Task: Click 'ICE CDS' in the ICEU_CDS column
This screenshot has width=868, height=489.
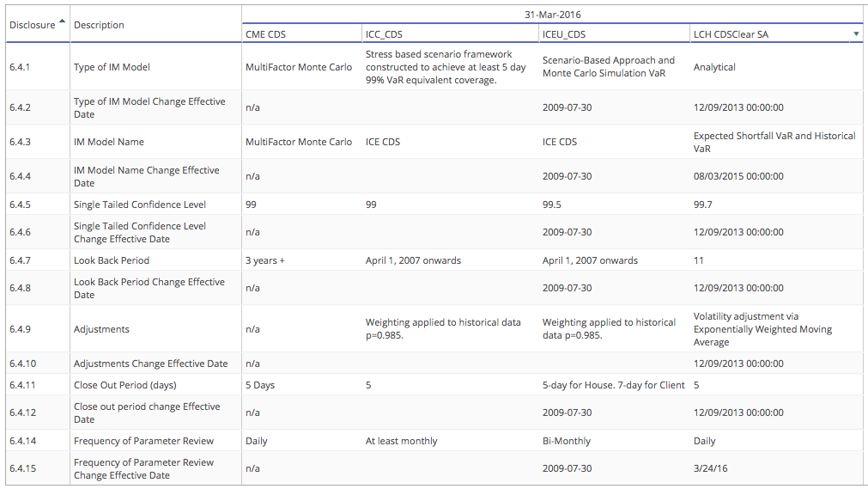Action: point(560,142)
